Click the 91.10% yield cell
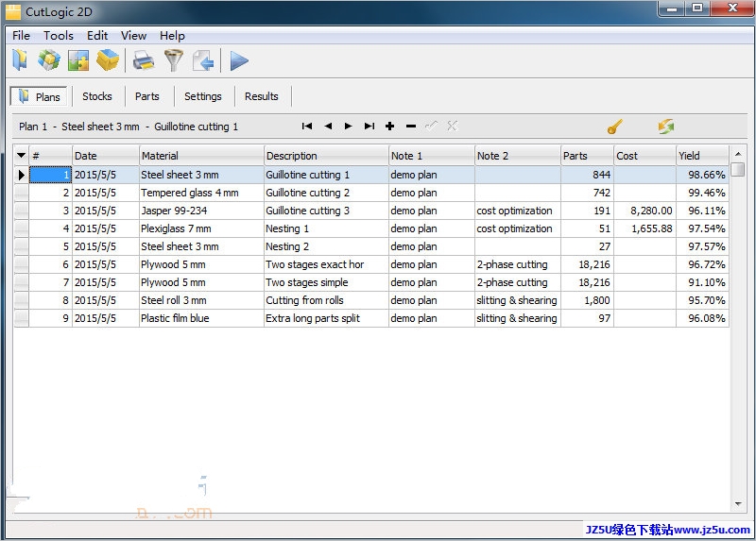Screen dimensions: 756x541 click(702, 282)
